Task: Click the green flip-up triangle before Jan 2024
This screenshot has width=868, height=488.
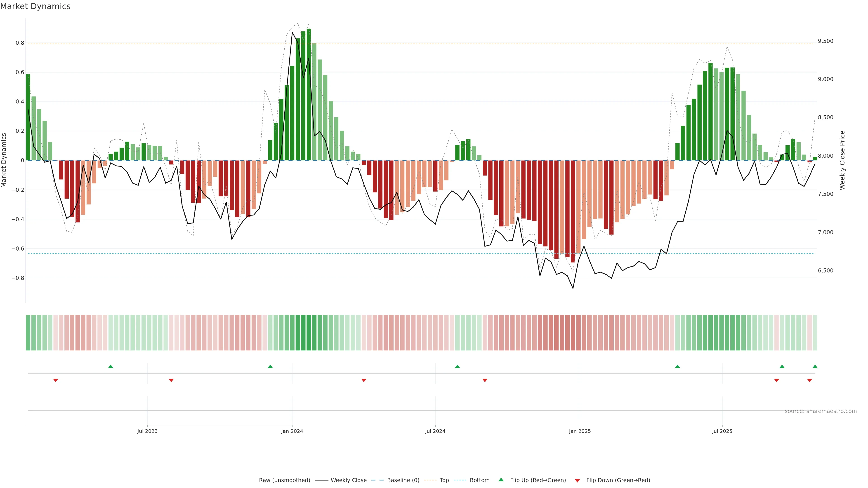Action: (270, 366)
